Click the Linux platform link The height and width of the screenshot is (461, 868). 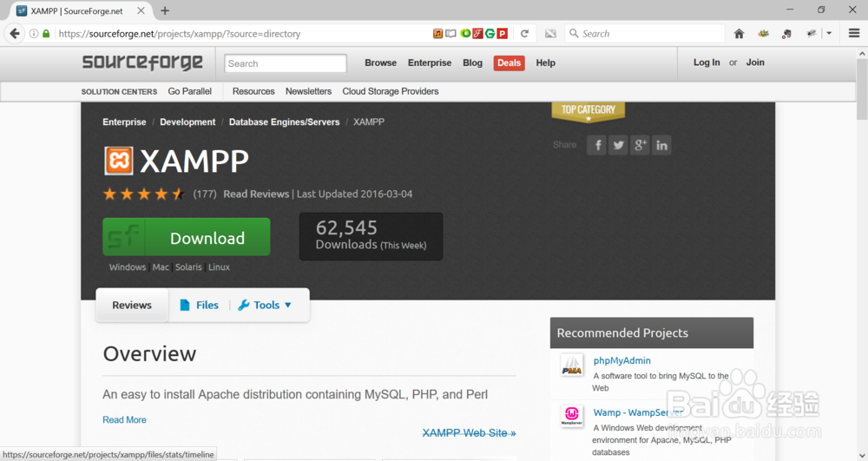click(x=219, y=267)
